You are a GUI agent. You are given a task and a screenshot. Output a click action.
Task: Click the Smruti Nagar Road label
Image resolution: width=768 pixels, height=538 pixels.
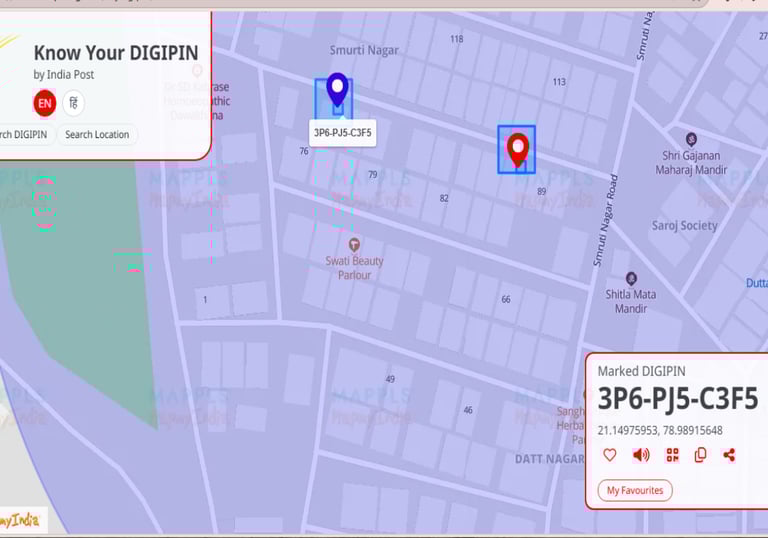tap(606, 220)
